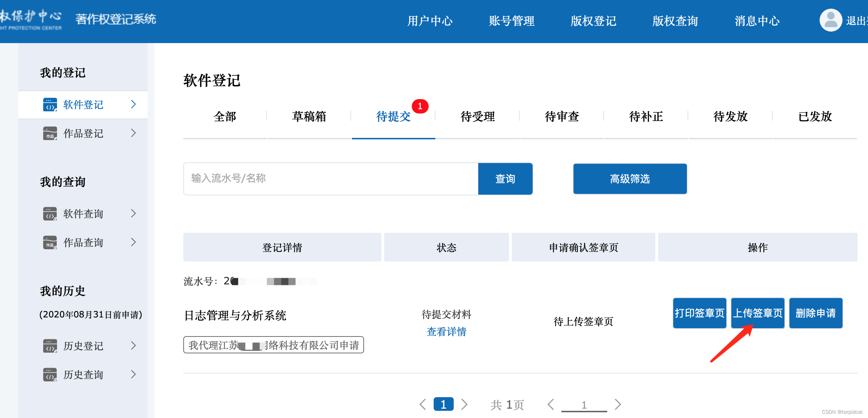Switch to the 草稿箱 tab

tap(309, 117)
